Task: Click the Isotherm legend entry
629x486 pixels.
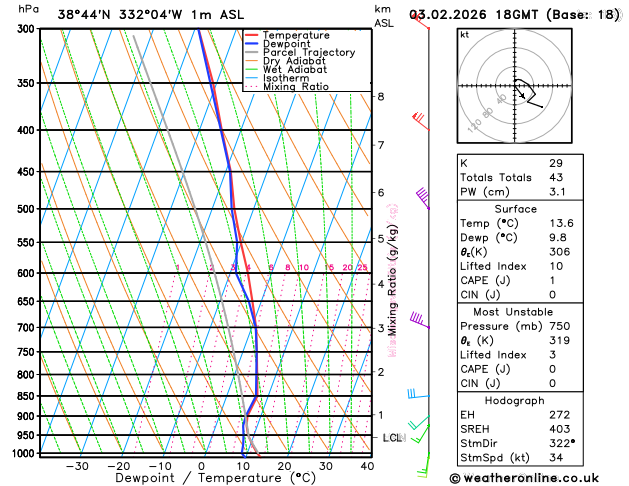Action: pos(277,78)
